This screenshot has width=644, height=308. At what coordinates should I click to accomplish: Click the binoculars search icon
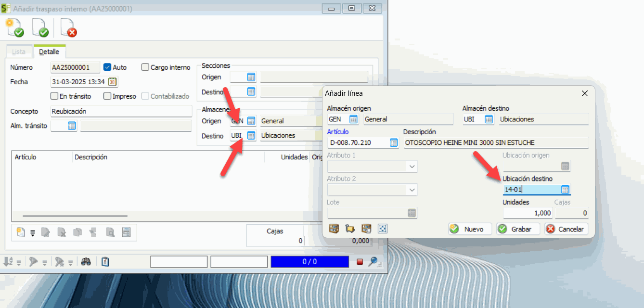tap(86, 262)
